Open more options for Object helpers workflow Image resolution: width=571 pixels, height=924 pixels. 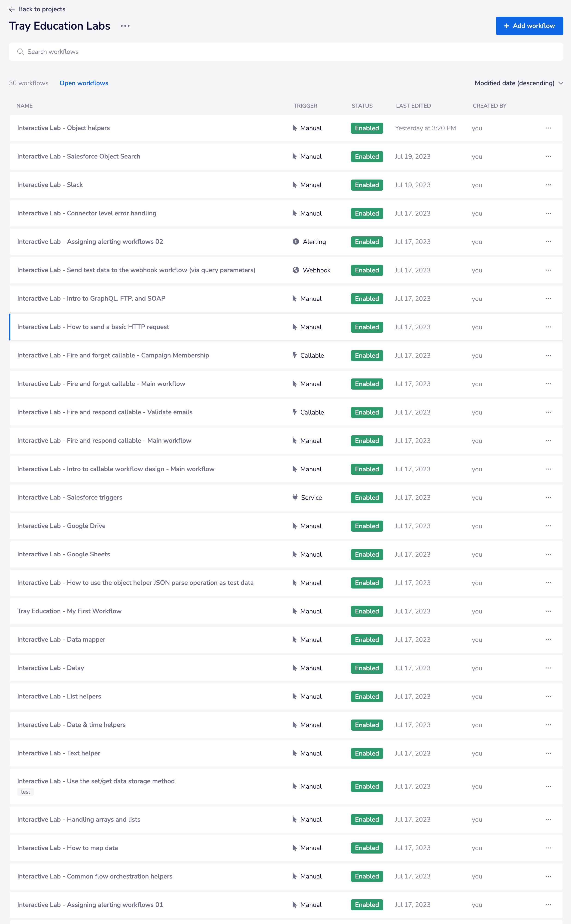pyautogui.click(x=548, y=128)
